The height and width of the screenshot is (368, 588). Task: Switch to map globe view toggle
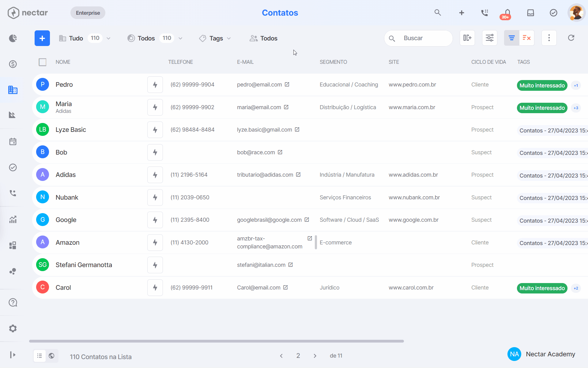point(52,356)
